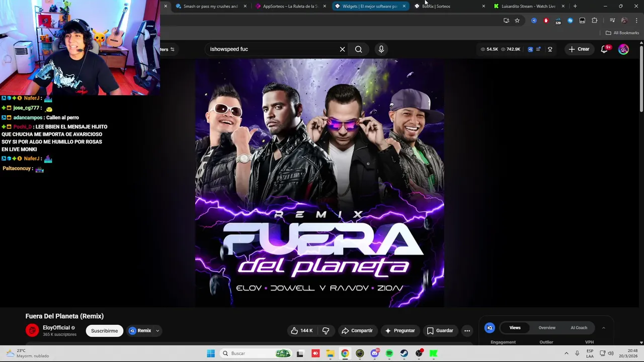Open more actions three-dot menu under video
The image size is (644, 362).
467,331
